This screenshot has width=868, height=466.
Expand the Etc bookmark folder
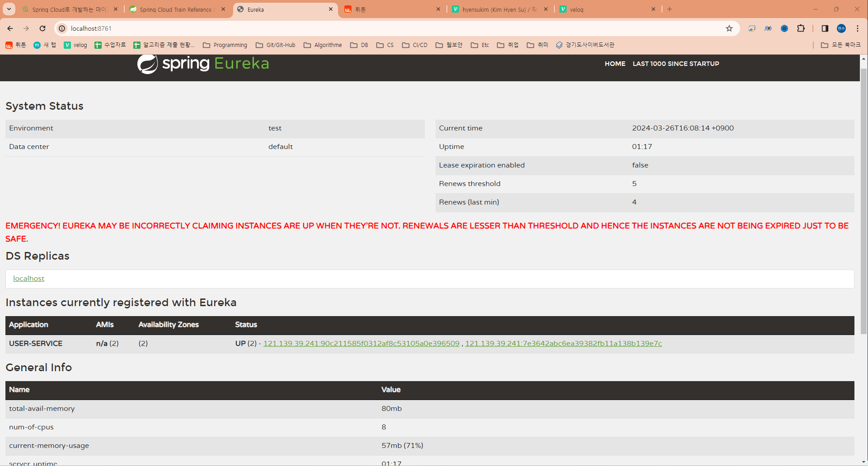(x=480, y=45)
